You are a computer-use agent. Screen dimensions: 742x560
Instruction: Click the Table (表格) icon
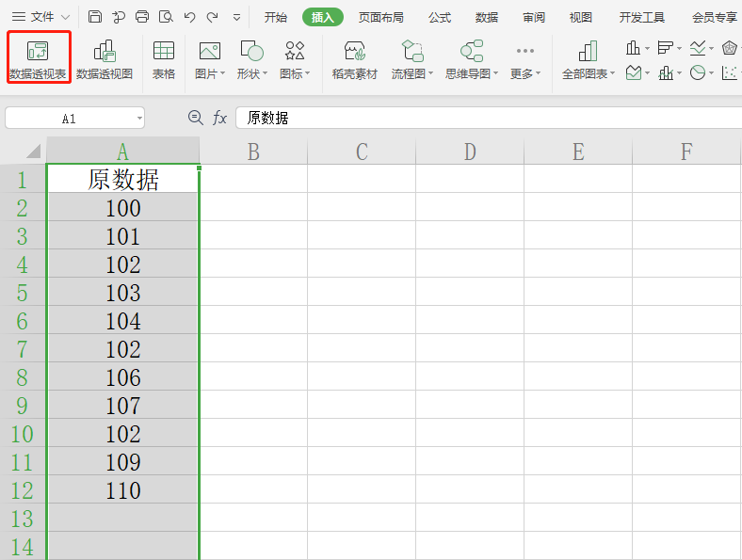164,58
